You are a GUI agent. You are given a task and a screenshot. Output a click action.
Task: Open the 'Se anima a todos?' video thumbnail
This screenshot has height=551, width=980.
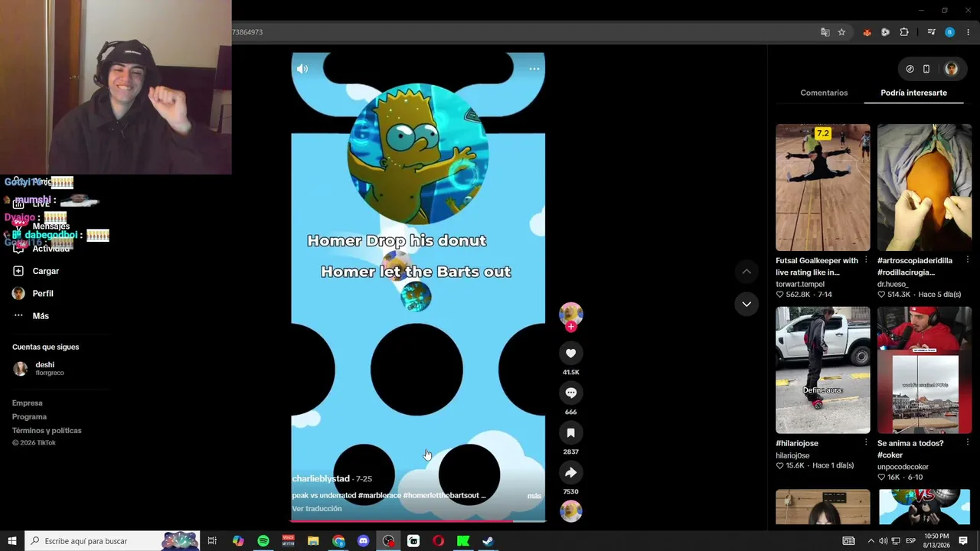(x=924, y=370)
